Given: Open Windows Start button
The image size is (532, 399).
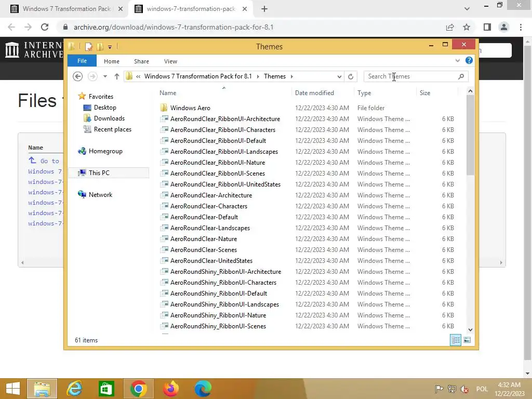Looking at the screenshot, I should [x=13, y=389].
